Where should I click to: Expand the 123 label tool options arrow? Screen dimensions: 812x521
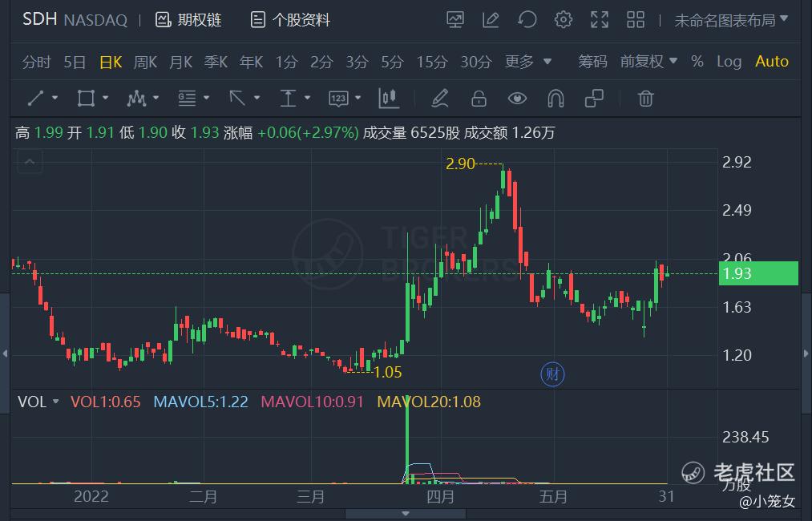pyautogui.click(x=358, y=98)
